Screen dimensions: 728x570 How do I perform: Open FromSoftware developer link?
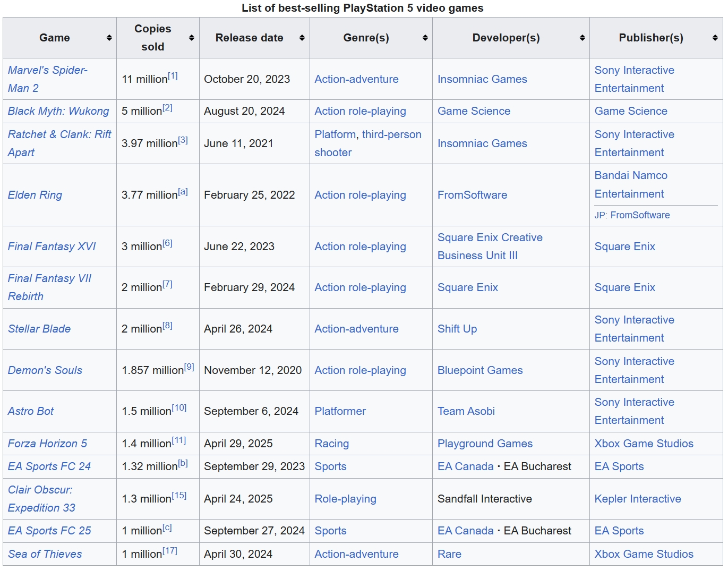(x=473, y=195)
